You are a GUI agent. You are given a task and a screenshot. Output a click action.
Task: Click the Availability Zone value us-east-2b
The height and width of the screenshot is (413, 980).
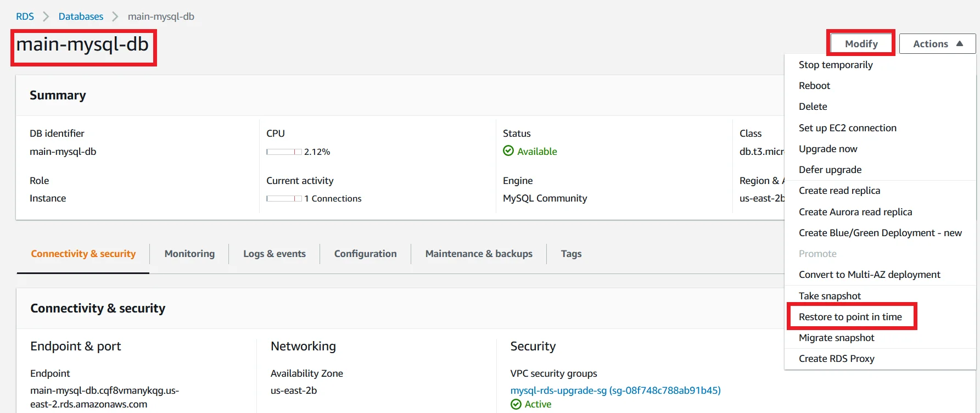(294, 390)
